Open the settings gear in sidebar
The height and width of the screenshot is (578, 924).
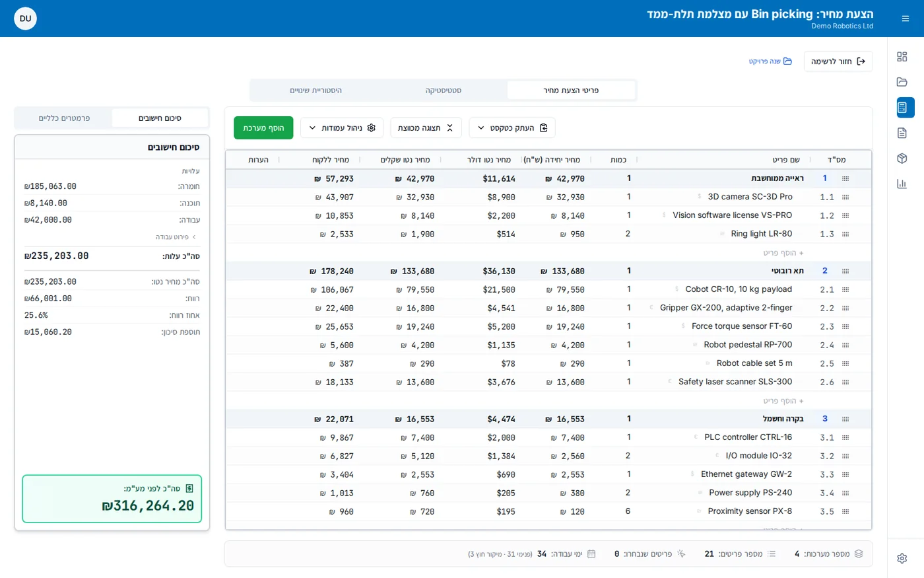[902, 558]
